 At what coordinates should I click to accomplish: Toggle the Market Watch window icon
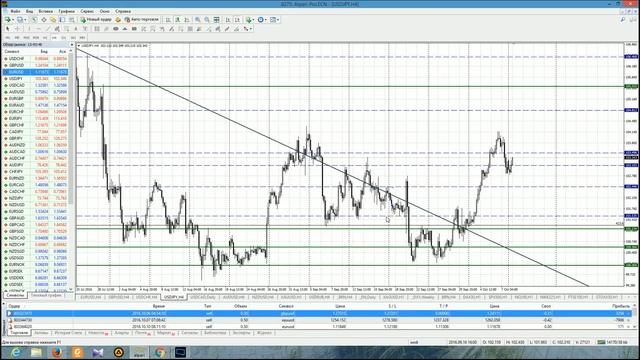click(35, 19)
